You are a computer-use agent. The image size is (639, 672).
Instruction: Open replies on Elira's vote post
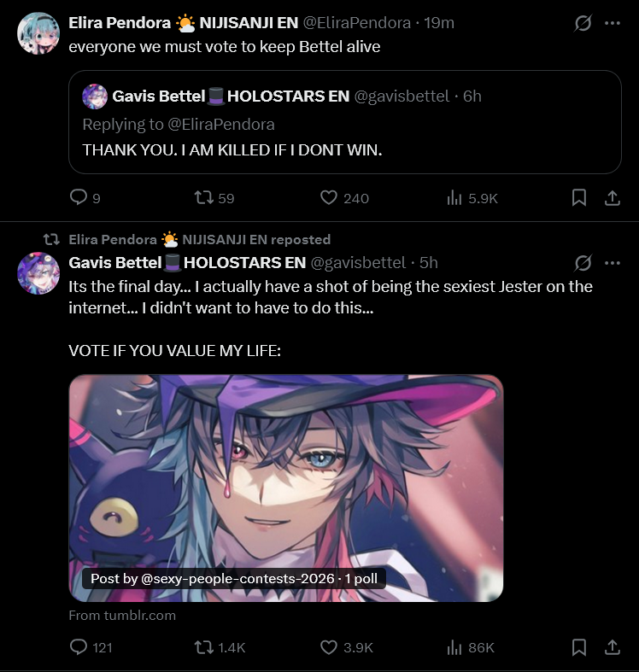85,197
